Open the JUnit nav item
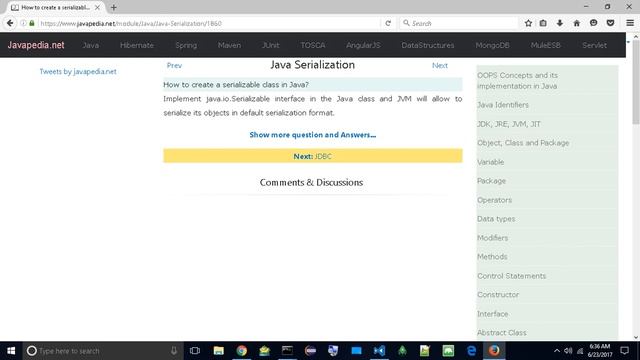 (271, 45)
